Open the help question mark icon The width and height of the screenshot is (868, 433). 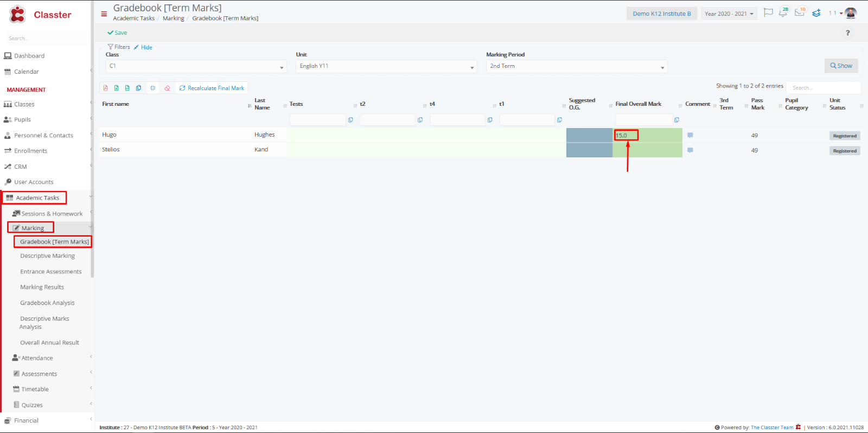tap(847, 33)
